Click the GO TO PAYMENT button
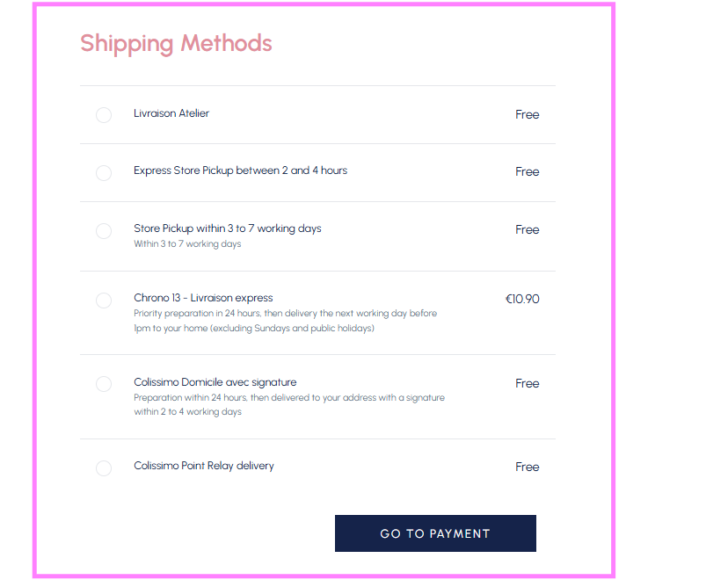This screenshot has height=587, width=728. click(435, 533)
